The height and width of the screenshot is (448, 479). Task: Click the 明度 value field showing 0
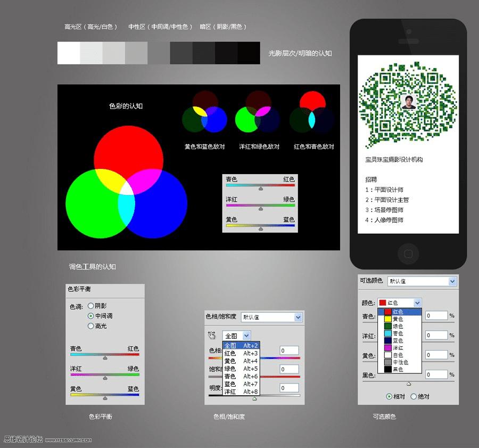pyautogui.click(x=289, y=388)
